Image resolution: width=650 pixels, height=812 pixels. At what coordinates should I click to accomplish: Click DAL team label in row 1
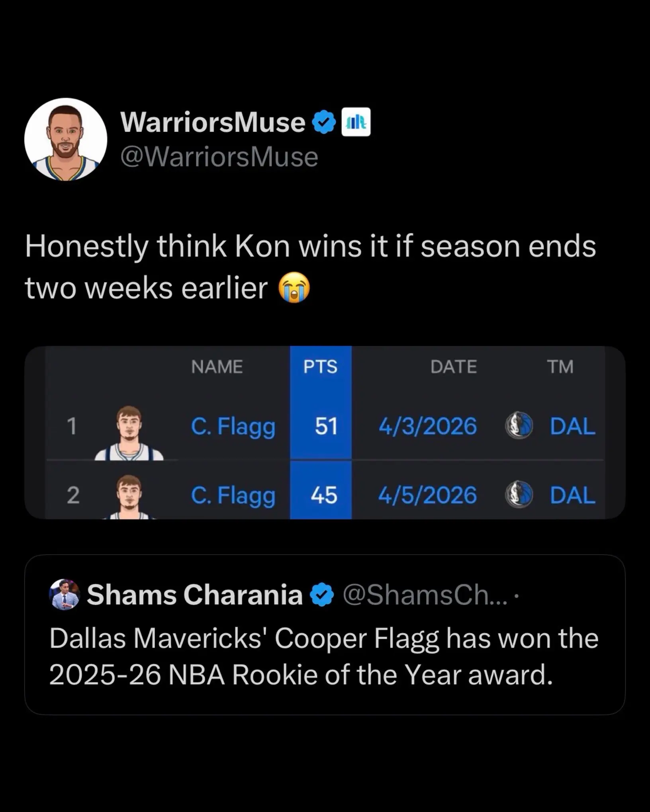(572, 426)
